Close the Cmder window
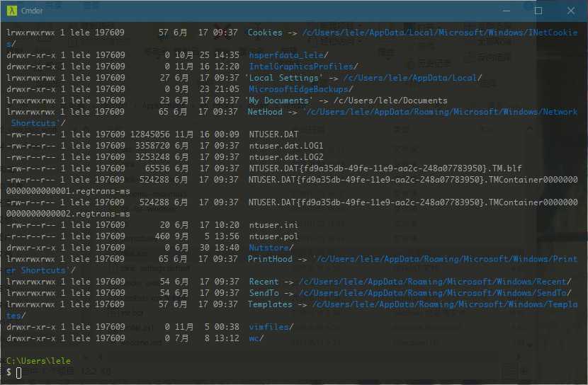 tap(571, 11)
